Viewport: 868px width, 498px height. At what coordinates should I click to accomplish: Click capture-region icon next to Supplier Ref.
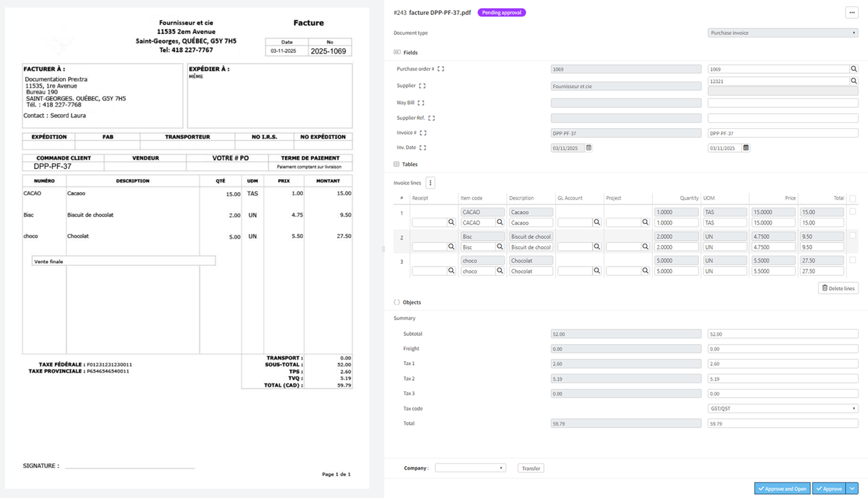(431, 118)
